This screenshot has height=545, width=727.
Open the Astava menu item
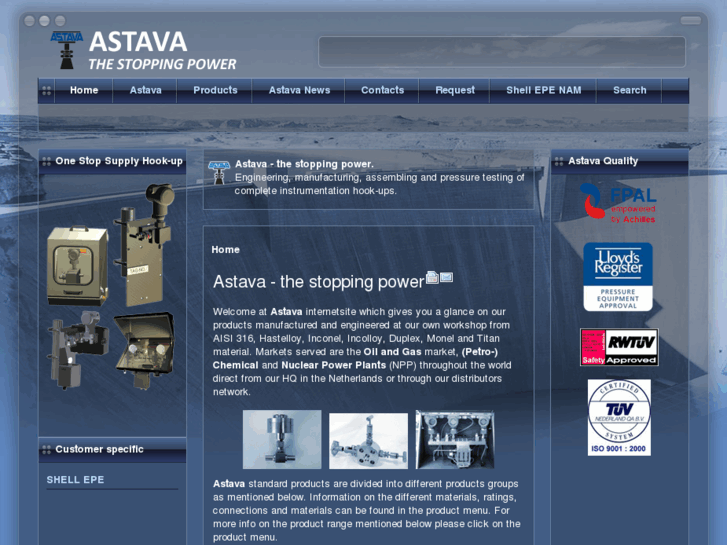point(146,90)
